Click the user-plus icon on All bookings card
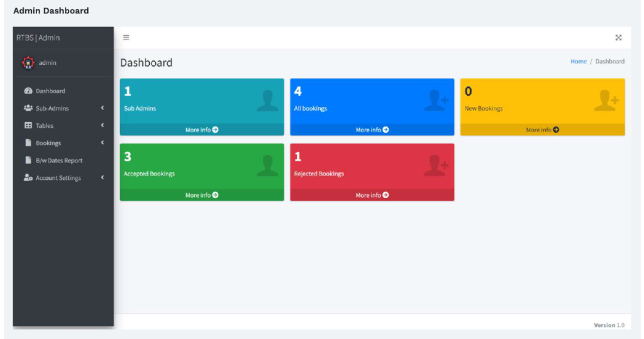644x339 pixels. coord(436,101)
